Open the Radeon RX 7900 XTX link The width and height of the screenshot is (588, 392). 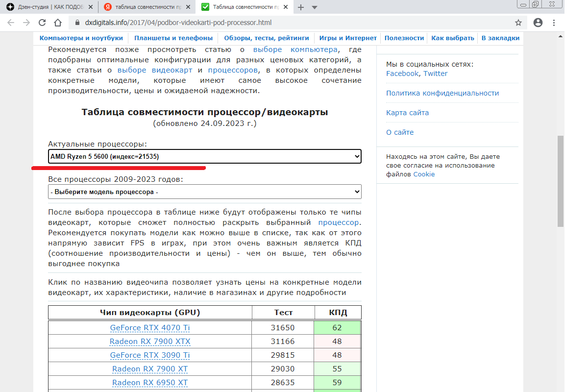click(x=150, y=342)
